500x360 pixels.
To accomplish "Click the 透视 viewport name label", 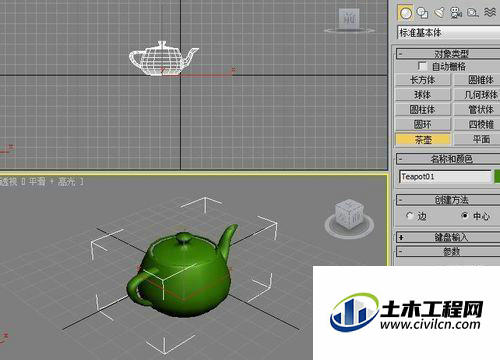I will 8,182.
